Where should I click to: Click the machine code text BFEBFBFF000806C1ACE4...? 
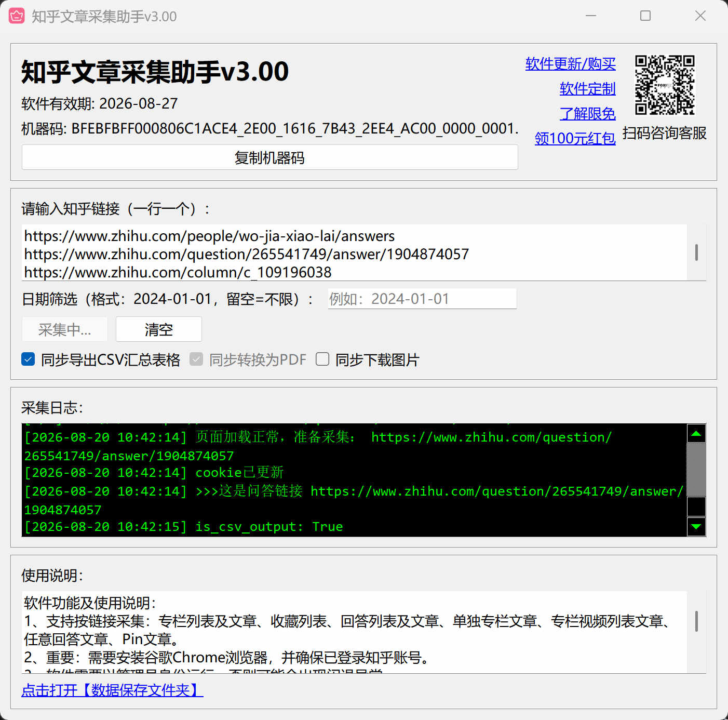pos(295,128)
